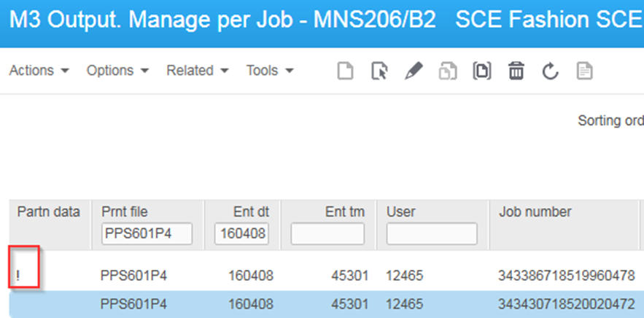Click the grayed-out Copy icon
Screen dimensions: 644x318
pyautogui.click(x=448, y=71)
